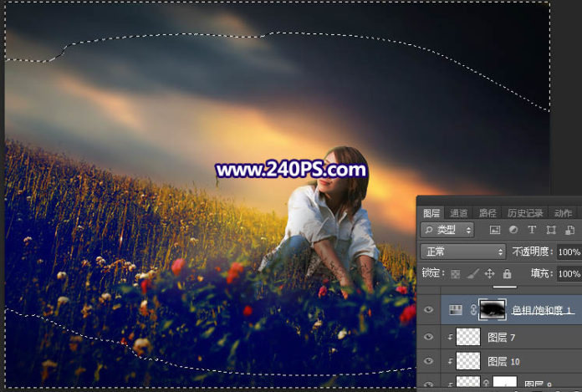Switch to the 通道 tab
582x392 pixels.
[x=459, y=213]
